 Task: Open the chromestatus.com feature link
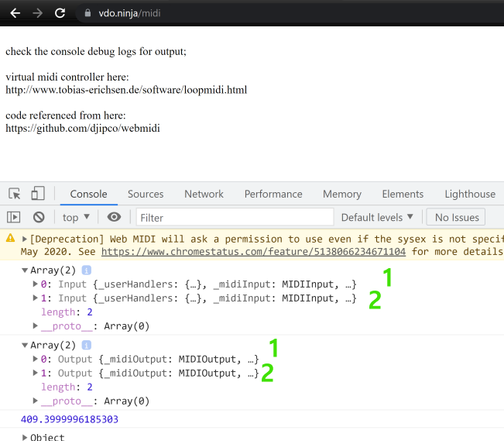(253, 251)
